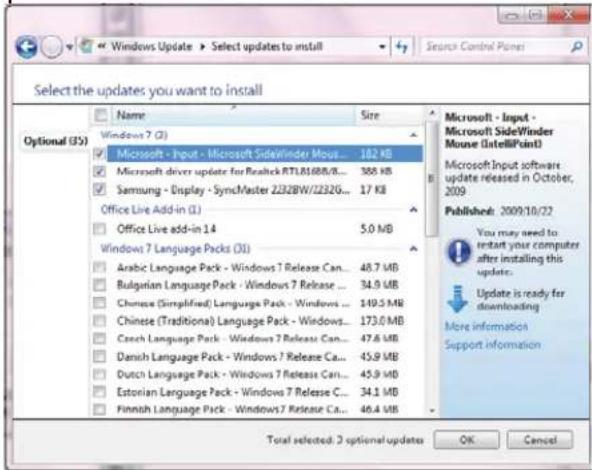Check the Dutch Language Pack box
592x470 pixels.
100,374
